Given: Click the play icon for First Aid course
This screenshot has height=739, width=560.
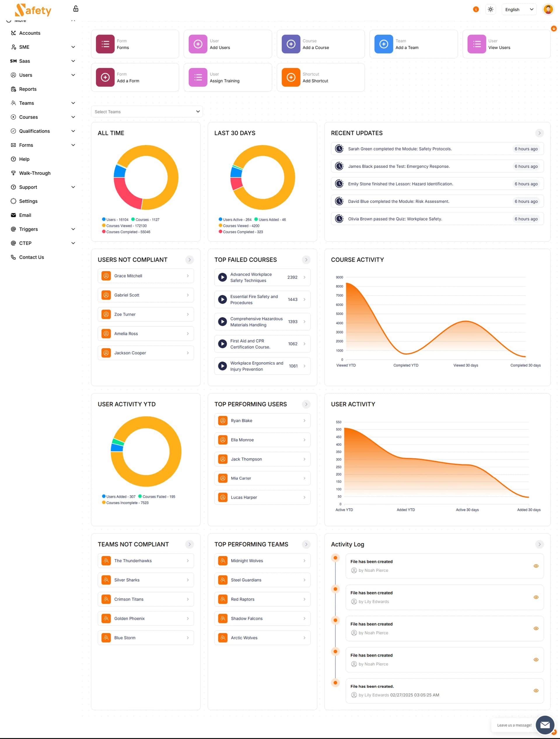Looking at the screenshot, I should pos(223,344).
